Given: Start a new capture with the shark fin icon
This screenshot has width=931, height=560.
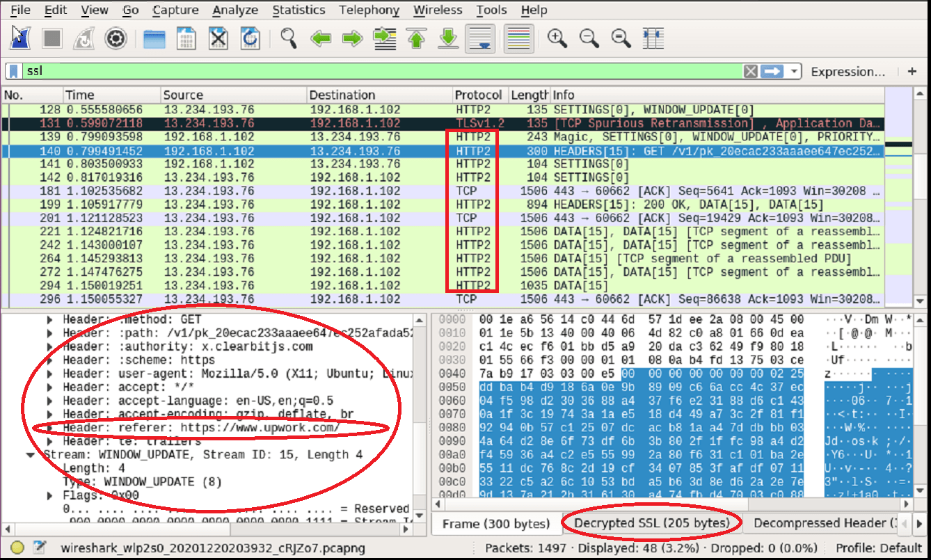Looking at the screenshot, I should click(x=19, y=38).
